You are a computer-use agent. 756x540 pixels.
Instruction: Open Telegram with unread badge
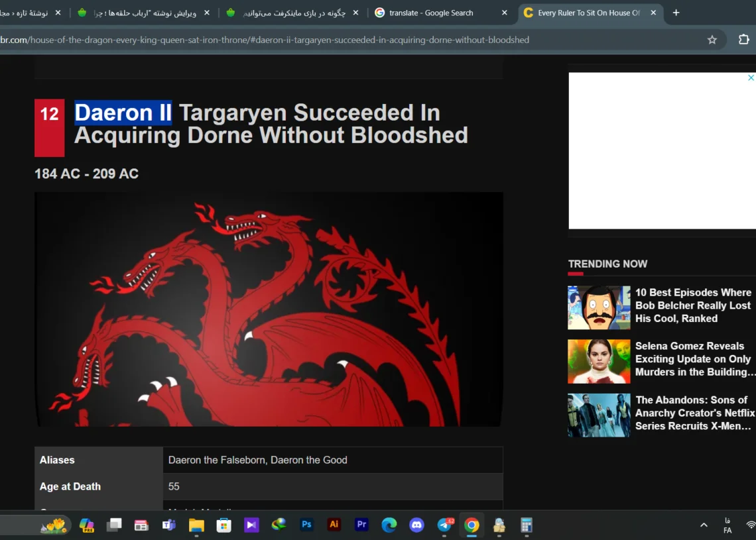pyautogui.click(x=444, y=525)
